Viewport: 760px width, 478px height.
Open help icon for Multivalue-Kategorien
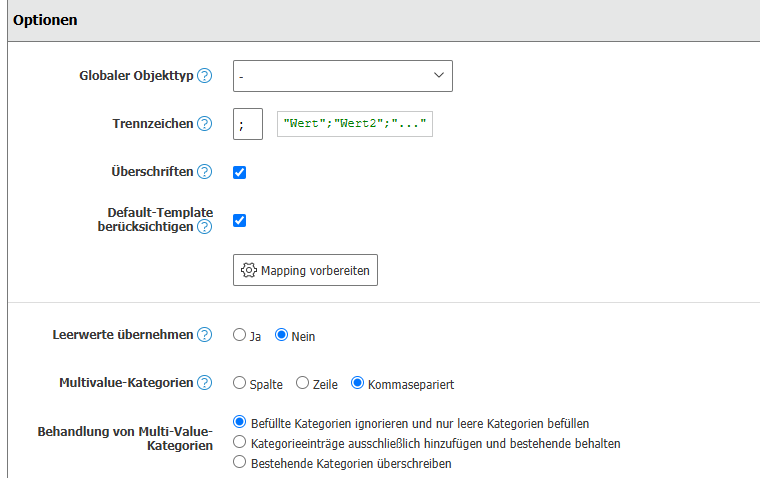pos(205,383)
